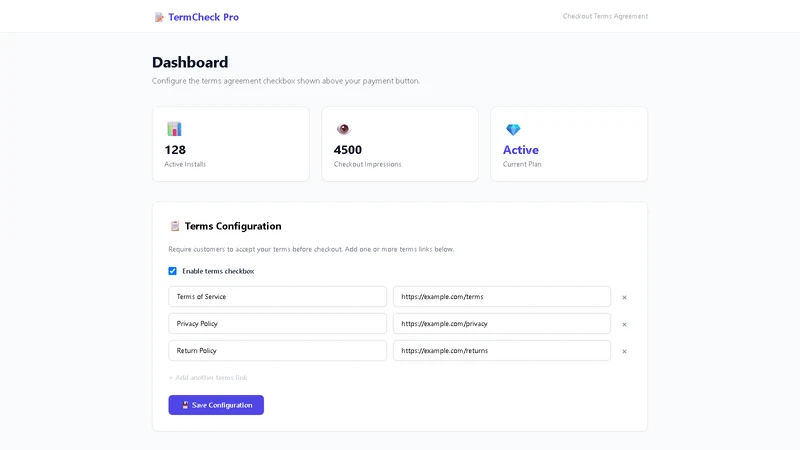The image size is (800, 450).
Task: Click Add another terms link
Action: point(208,378)
